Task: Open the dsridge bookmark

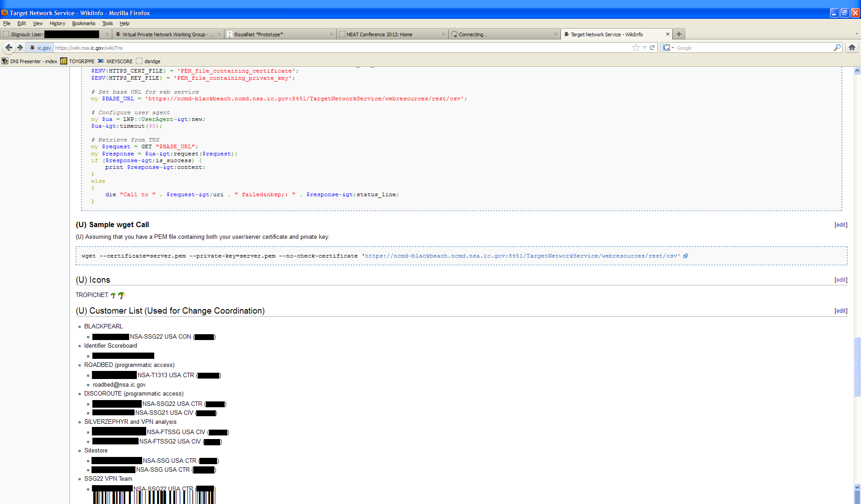Action: point(148,61)
